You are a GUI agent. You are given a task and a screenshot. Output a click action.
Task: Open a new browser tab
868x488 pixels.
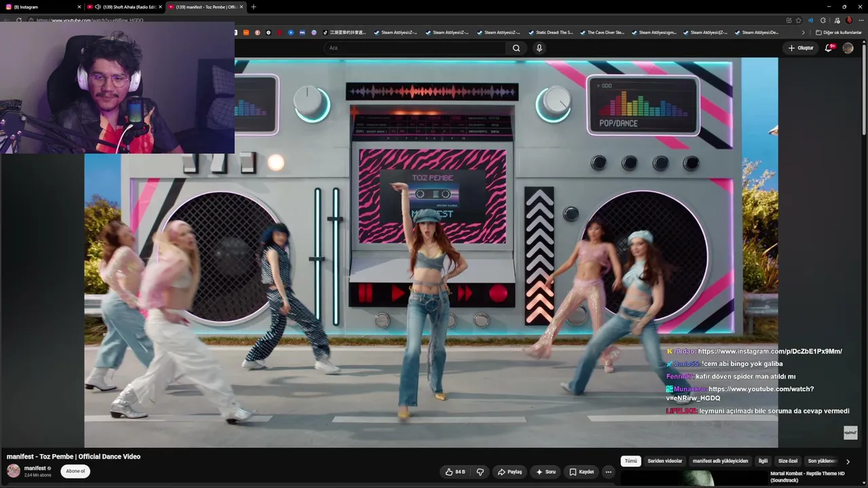click(x=254, y=7)
